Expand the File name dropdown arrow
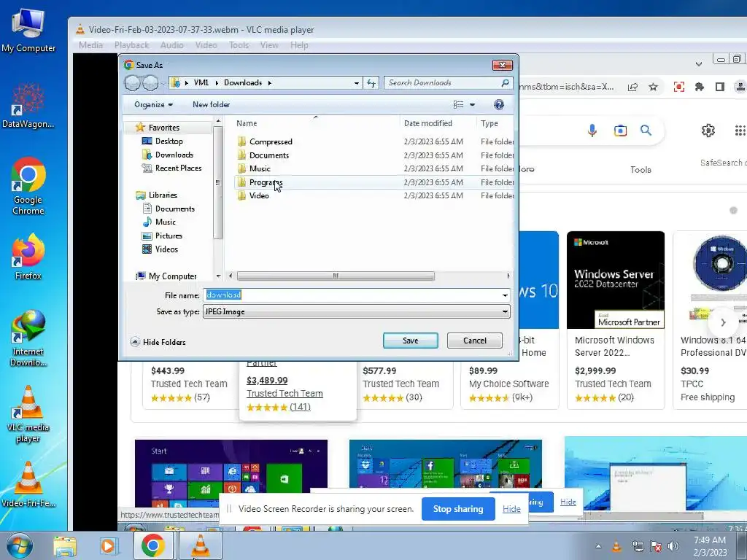Screen dimensions: 747x560 505,296
